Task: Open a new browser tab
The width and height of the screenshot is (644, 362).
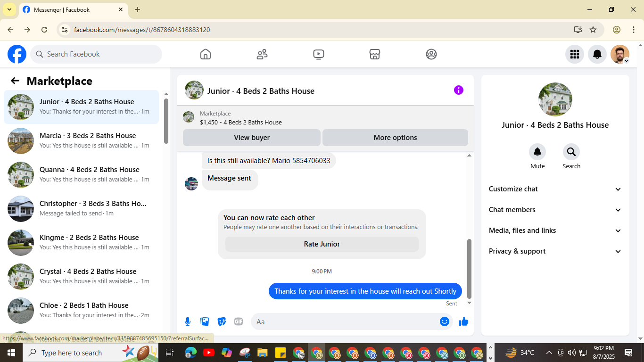Action: coord(138,9)
